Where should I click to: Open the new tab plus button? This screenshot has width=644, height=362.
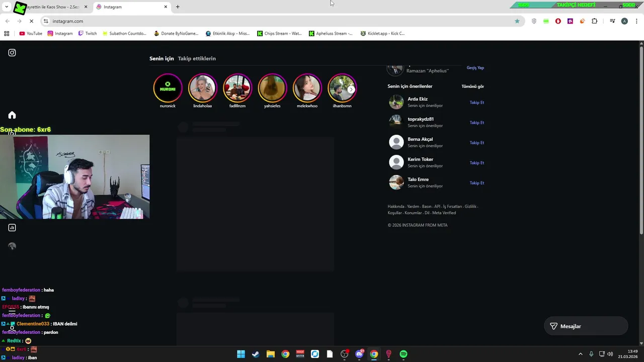point(178,7)
